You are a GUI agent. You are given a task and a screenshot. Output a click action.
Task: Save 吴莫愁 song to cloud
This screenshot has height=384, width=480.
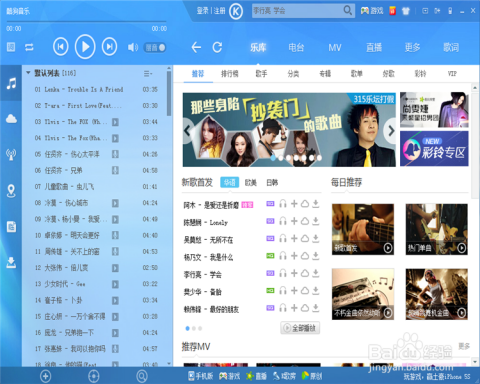[305, 238]
